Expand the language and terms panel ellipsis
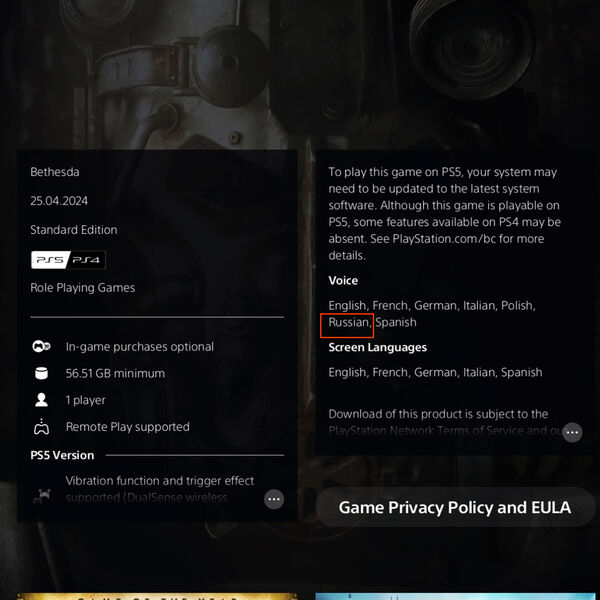Image resolution: width=600 pixels, height=600 pixels. pos(572,432)
